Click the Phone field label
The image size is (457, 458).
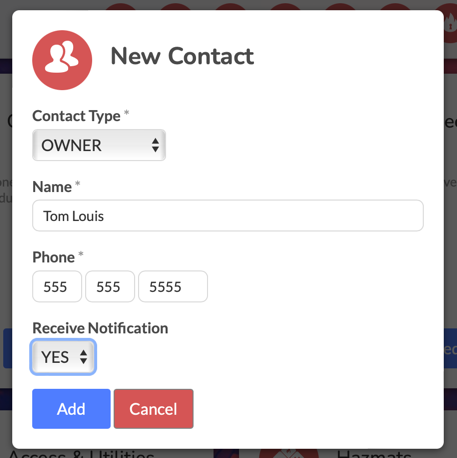coord(54,257)
